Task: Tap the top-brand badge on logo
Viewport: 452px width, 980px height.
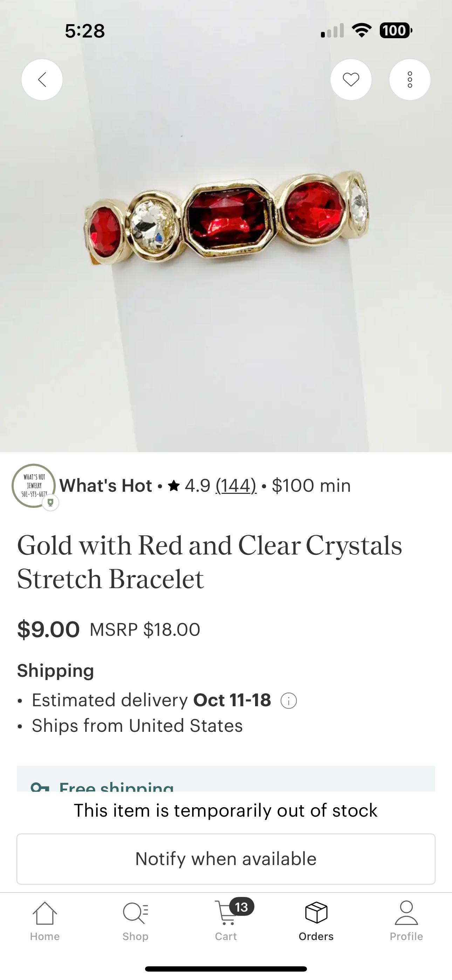Action: tap(50, 503)
